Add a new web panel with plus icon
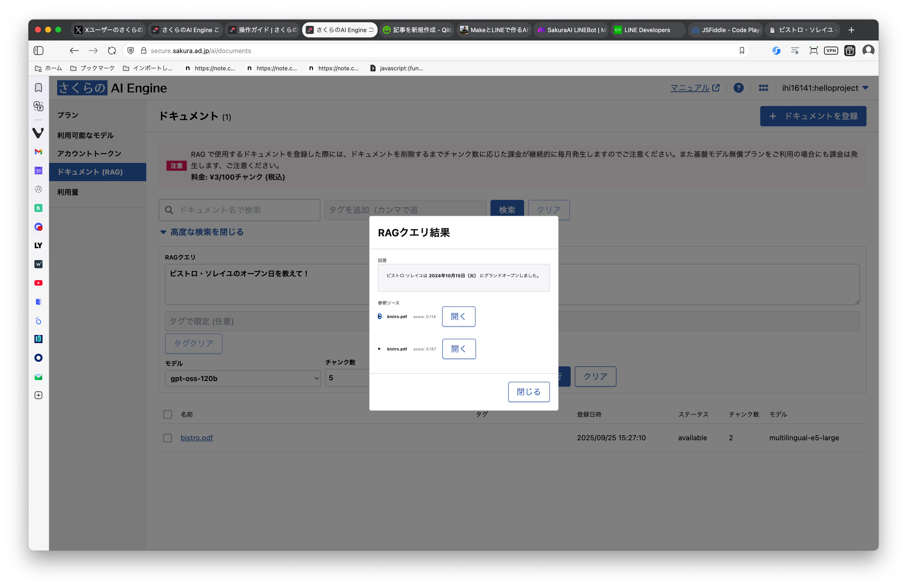 point(38,395)
